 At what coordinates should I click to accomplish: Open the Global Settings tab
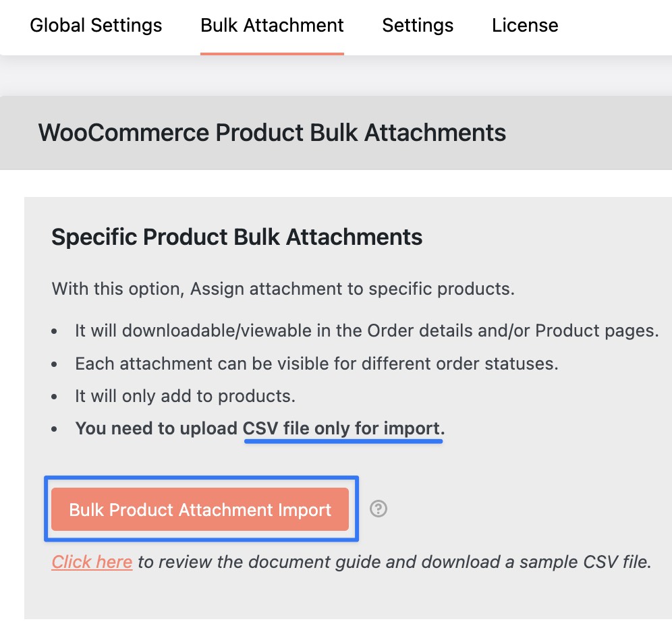click(x=96, y=25)
